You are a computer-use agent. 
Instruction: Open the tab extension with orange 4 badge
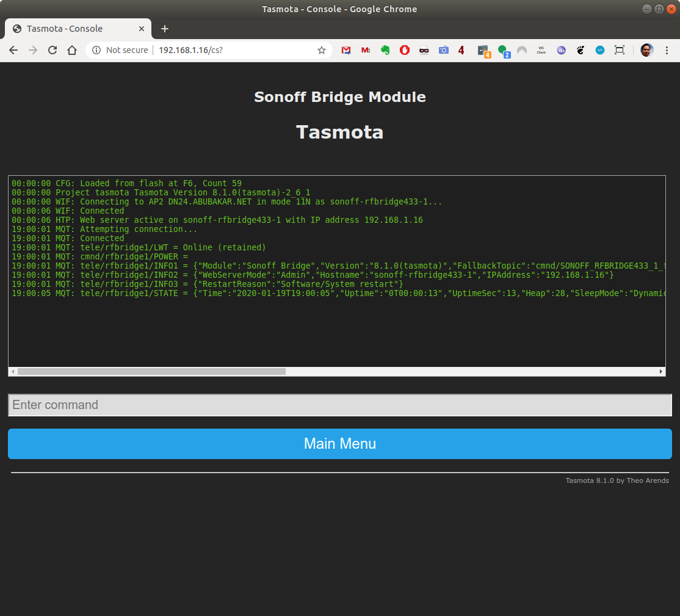[x=484, y=51]
